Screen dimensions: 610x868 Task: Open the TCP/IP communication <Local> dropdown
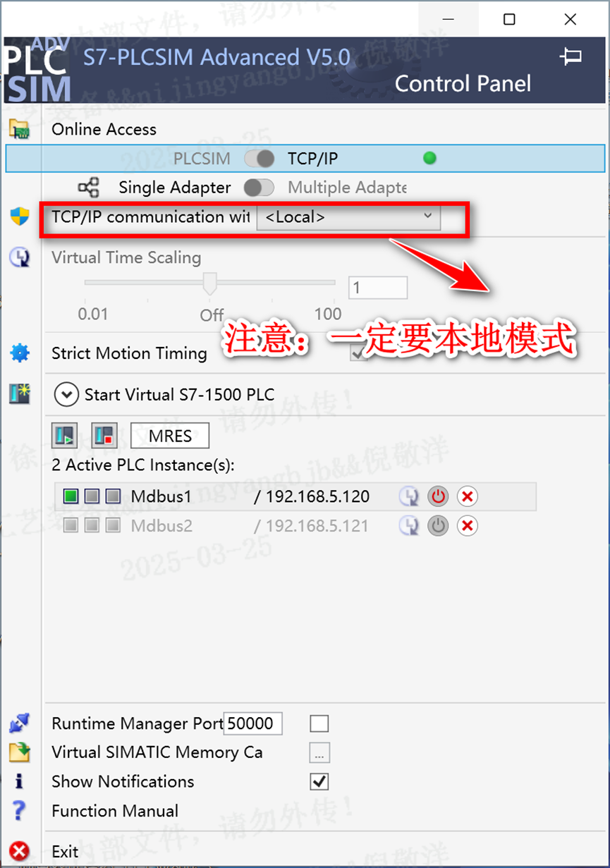point(349,217)
